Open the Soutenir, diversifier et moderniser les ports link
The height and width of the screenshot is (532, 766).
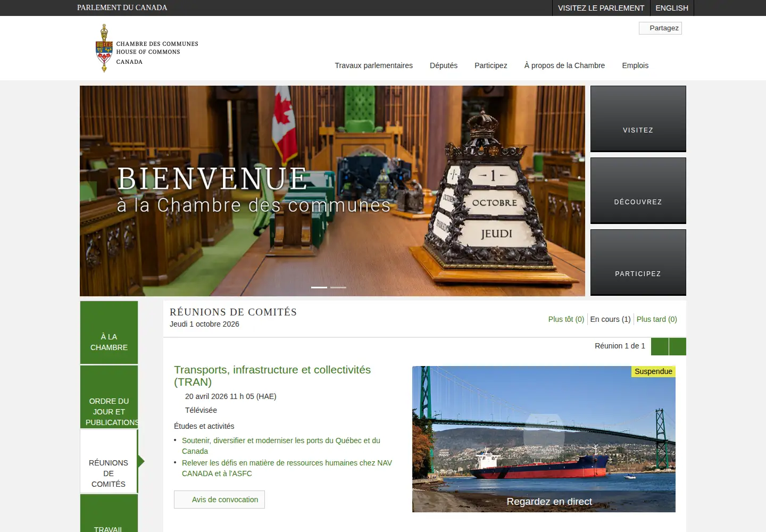pos(281,446)
